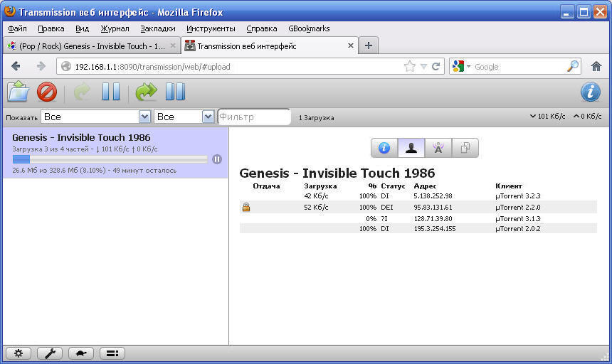The image size is (612, 364).
Task: Open the Инструменты menu
Action: [211, 28]
